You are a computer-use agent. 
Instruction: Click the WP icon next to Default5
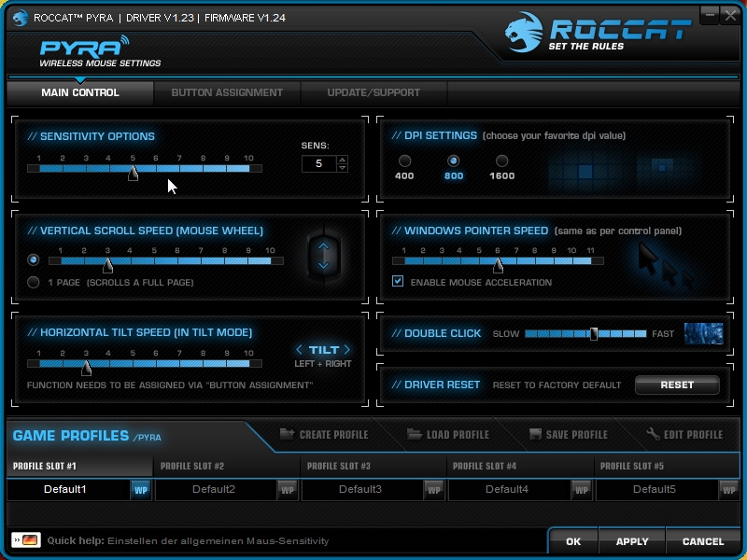pyautogui.click(x=728, y=490)
